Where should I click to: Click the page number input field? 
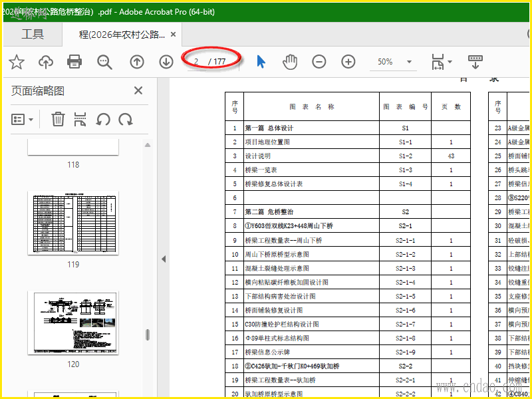click(x=197, y=62)
